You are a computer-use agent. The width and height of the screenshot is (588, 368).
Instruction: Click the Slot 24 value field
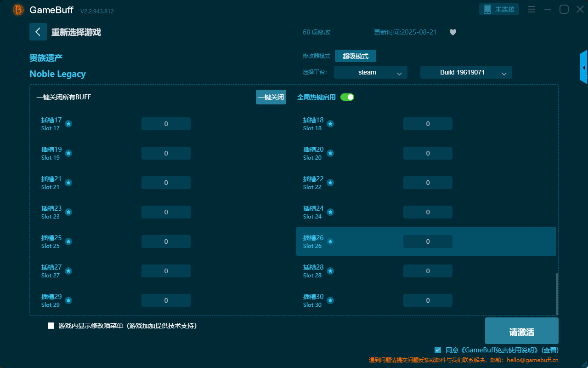tap(428, 212)
